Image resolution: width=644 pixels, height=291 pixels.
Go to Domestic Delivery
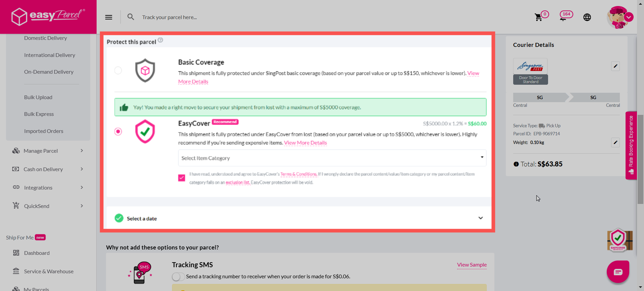(46, 38)
